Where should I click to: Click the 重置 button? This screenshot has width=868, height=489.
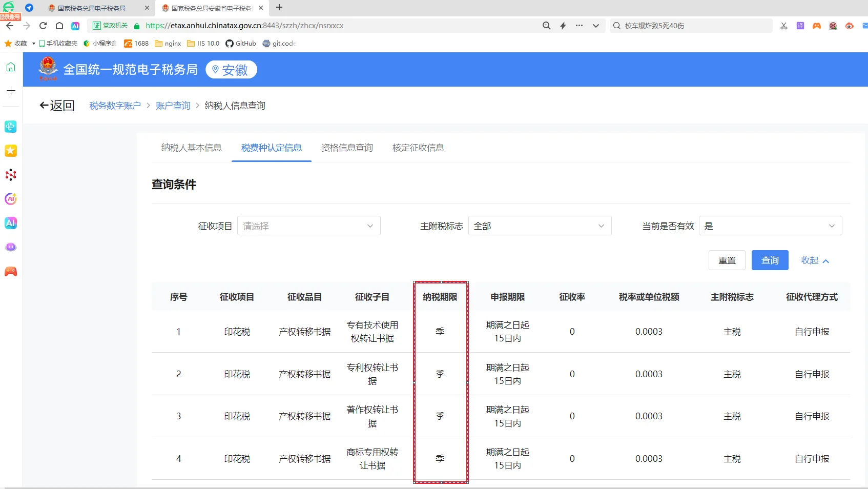727,260
